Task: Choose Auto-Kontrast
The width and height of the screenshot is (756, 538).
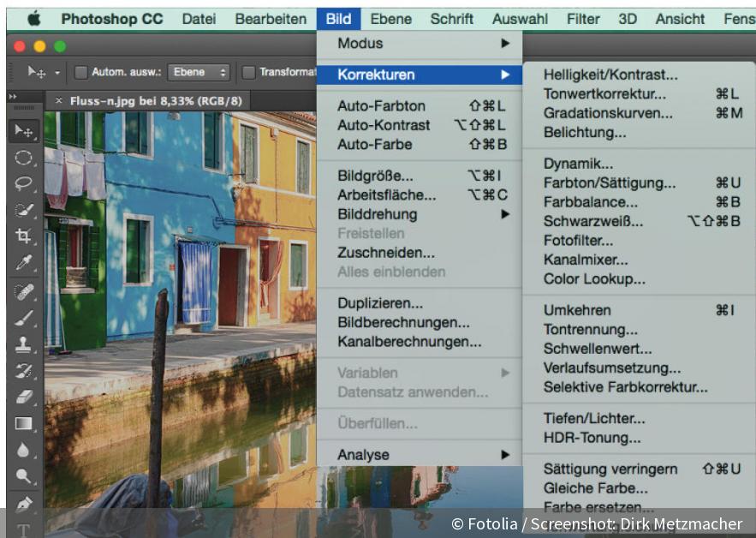Action: 420,125
